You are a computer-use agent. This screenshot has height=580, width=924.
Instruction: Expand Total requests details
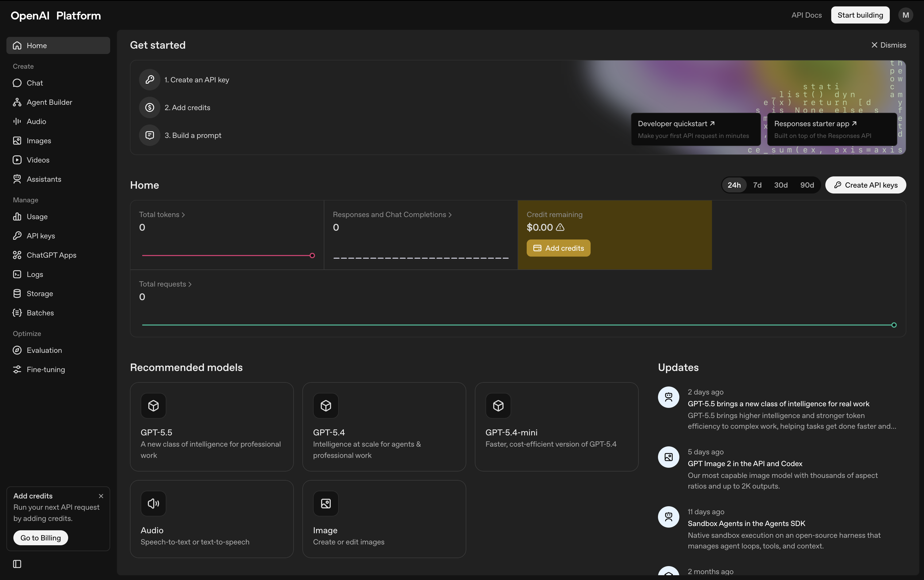click(165, 284)
